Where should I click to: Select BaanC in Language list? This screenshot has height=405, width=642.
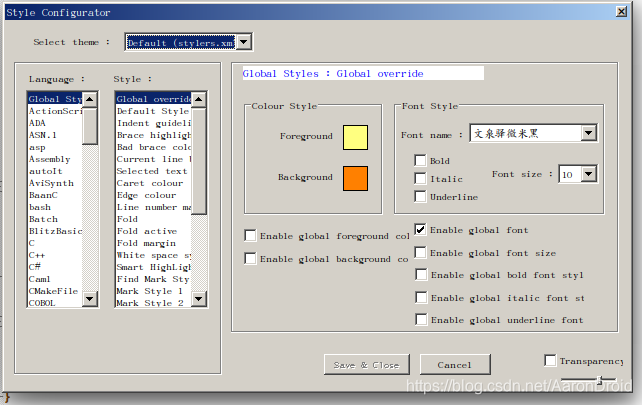(55, 195)
